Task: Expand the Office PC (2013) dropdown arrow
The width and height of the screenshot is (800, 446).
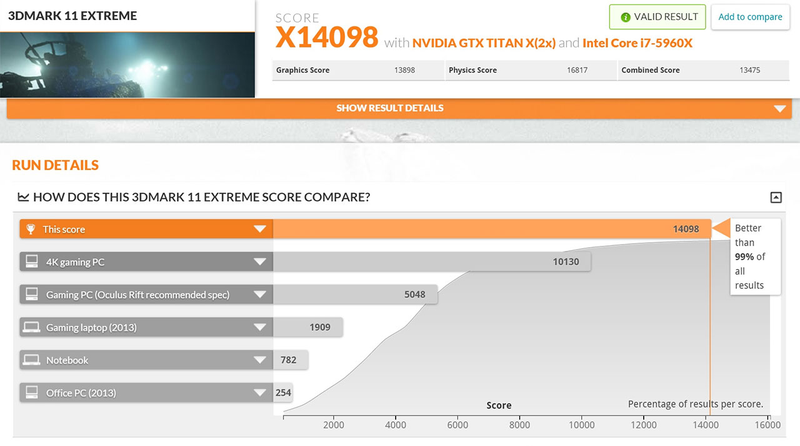Action: click(260, 392)
